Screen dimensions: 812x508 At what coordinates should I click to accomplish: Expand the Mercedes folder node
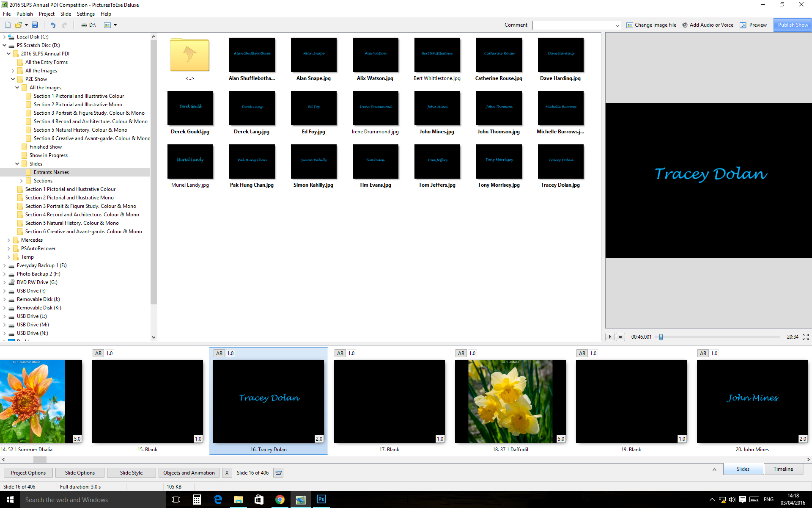(x=9, y=240)
